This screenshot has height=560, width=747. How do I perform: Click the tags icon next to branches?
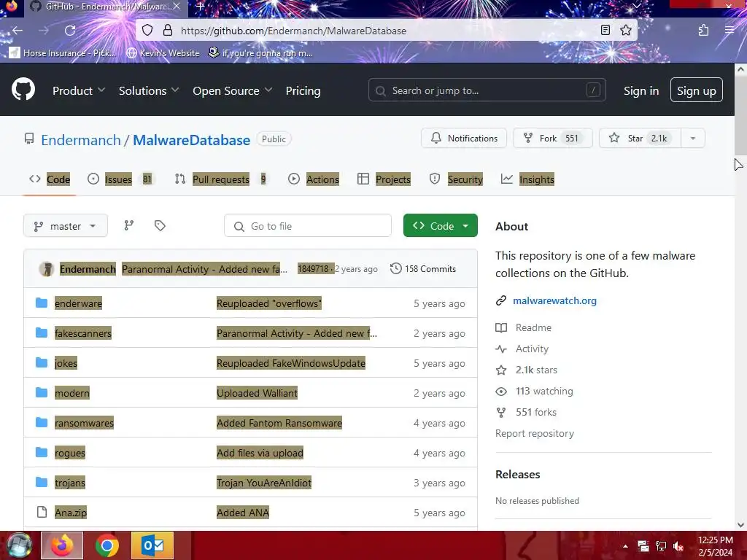click(x=160, y=225)
